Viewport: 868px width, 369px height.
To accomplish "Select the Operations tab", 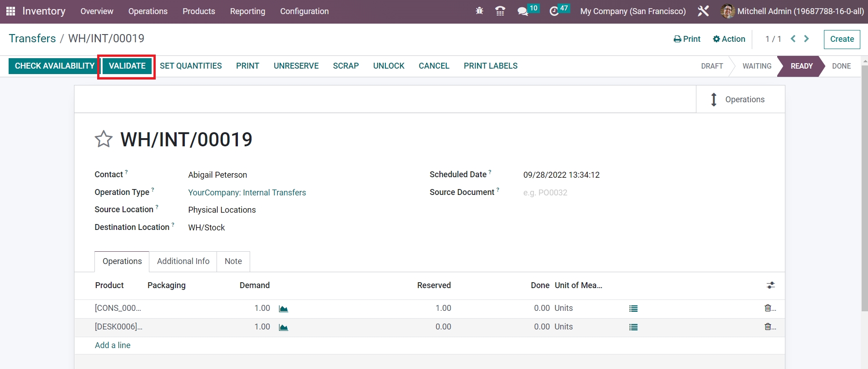I will tap(122, 261).
